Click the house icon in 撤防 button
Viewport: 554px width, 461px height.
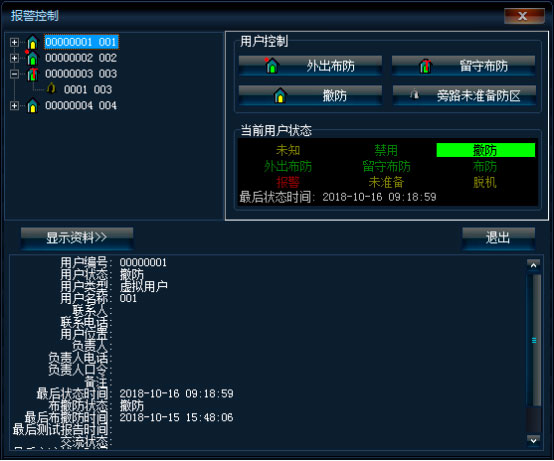tap(280, 95)
